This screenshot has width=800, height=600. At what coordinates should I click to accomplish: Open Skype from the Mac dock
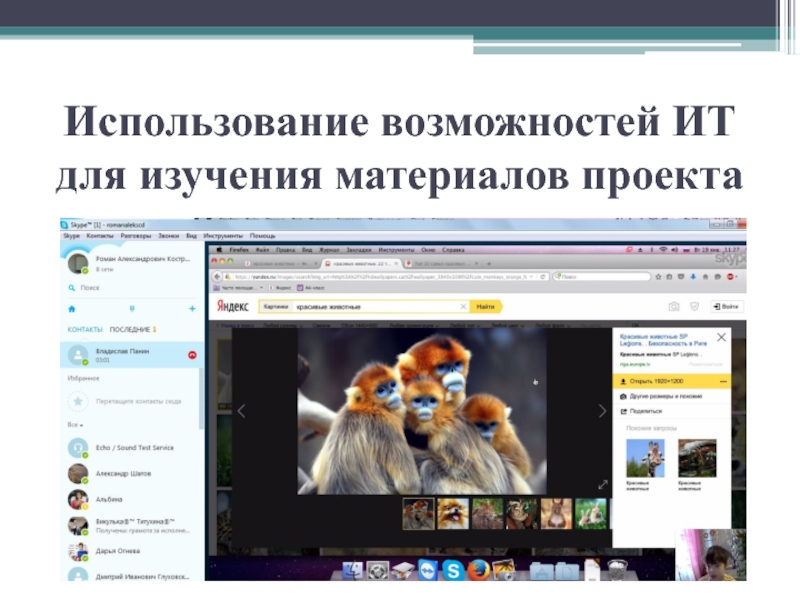(x=452, y=570)
